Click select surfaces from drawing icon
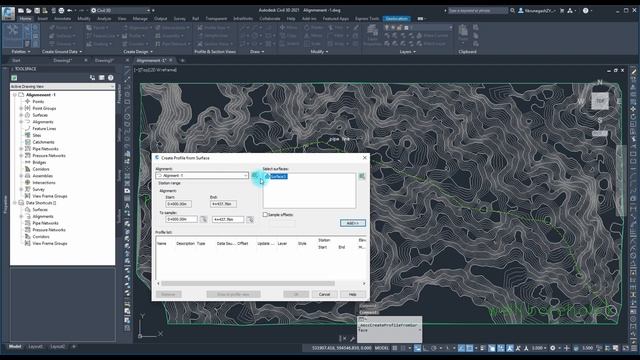This screenshot has width=640, height=360. pos(362,176)
